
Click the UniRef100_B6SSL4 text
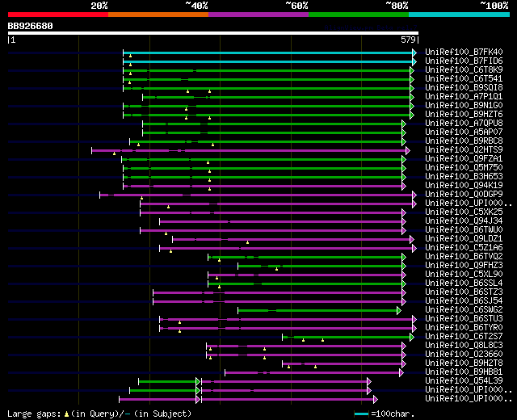pyautogui.click(x=464, y=283)
